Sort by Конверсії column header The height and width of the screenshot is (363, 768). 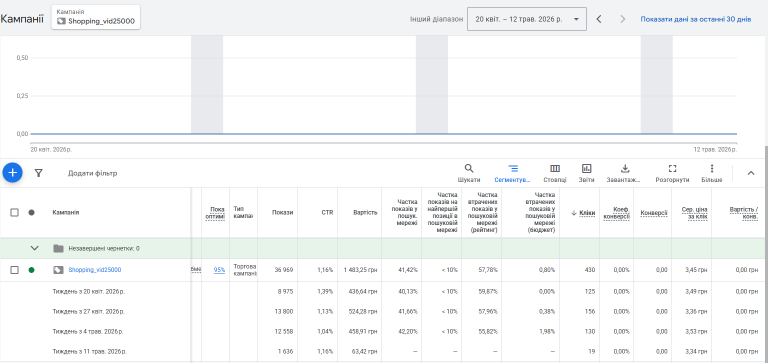pyautogui.click(x=654, y=213)
